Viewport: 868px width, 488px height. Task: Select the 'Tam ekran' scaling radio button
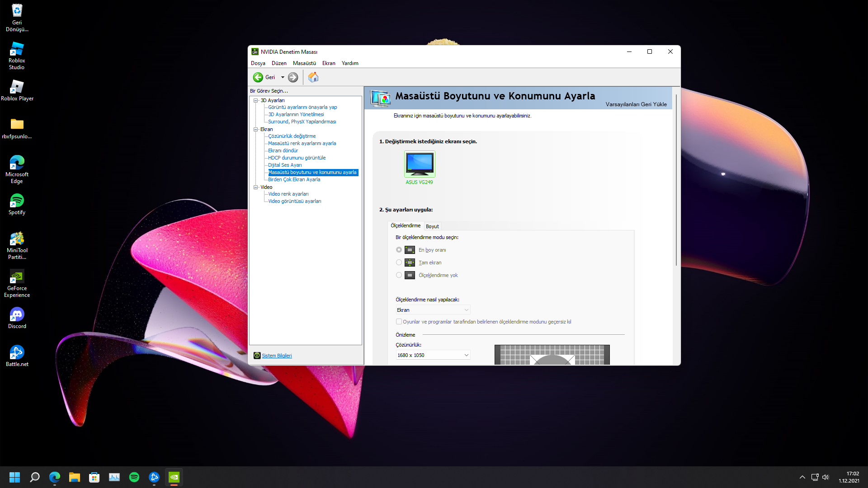click(399, 263)
